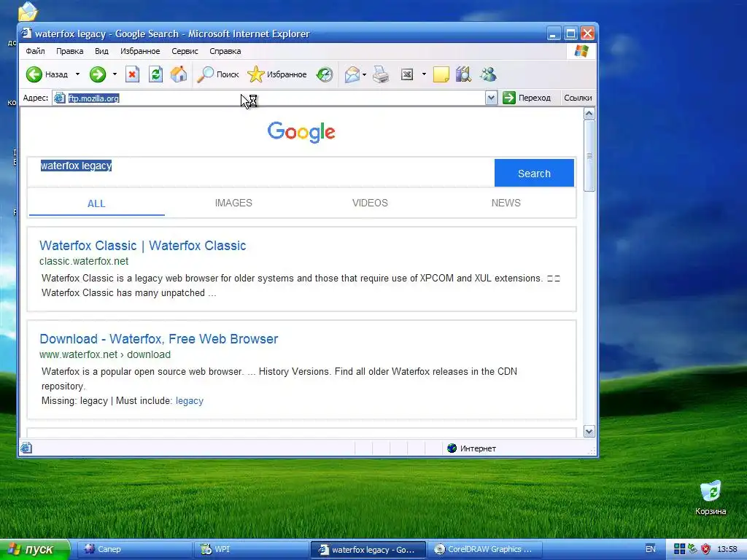The width and height of the screenshot is (747, 560).
Task: Switch to the VIDEOS tab
Action: point(370,203)
